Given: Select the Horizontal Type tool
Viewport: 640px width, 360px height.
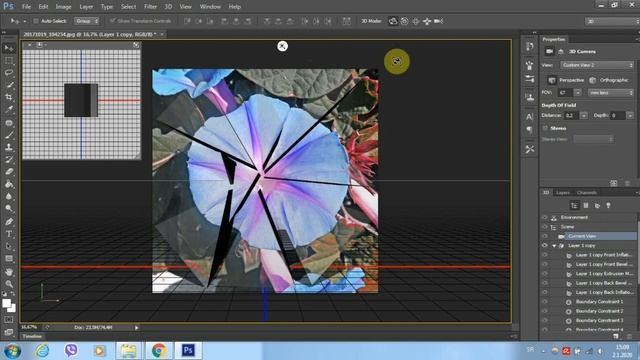Looking at the screenshot, I should click(x=9, y=234).
